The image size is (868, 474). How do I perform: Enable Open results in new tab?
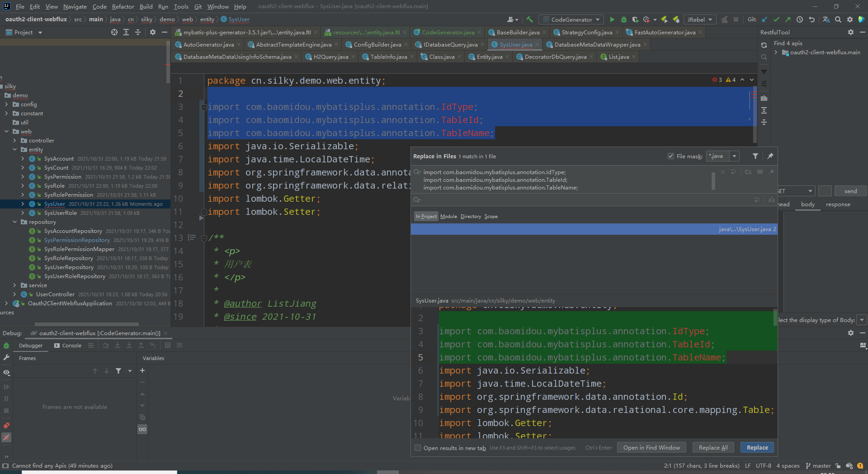coord(418,448)
